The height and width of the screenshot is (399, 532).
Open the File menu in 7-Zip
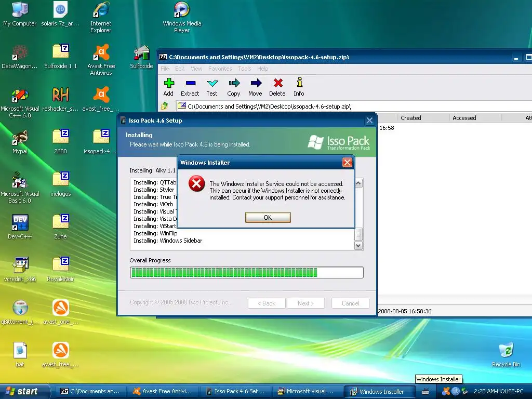pos(165,69)
